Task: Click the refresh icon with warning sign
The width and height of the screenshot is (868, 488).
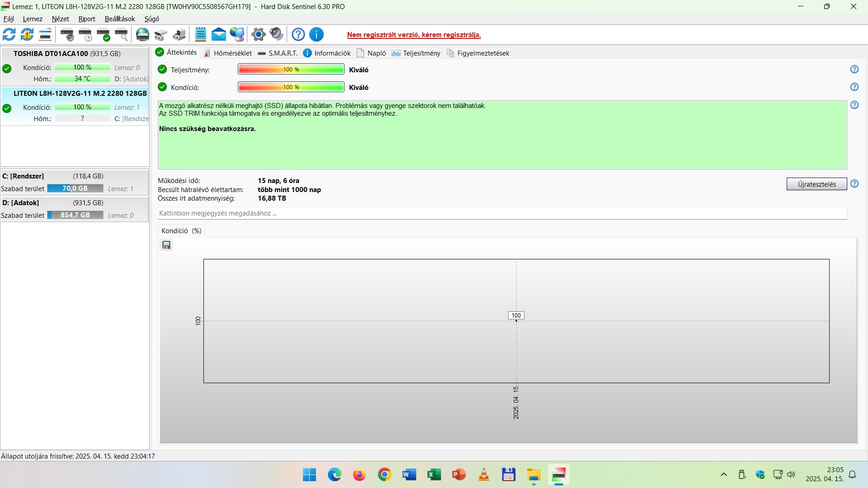Action: pos(27,34)
